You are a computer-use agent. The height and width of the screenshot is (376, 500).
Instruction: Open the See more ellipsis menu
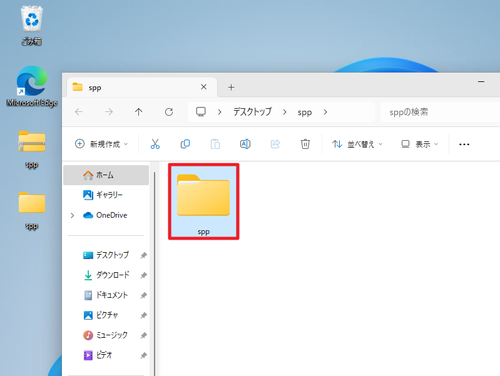point(464,144)
